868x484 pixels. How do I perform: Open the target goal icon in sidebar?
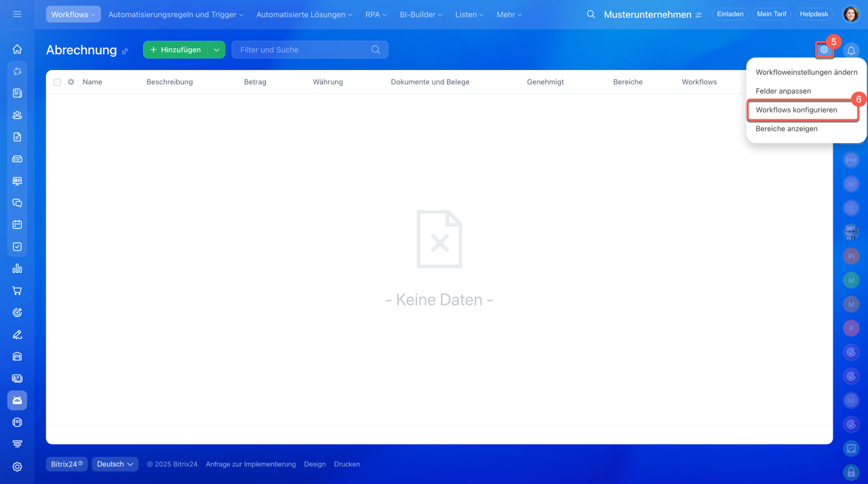pos(17,312)
